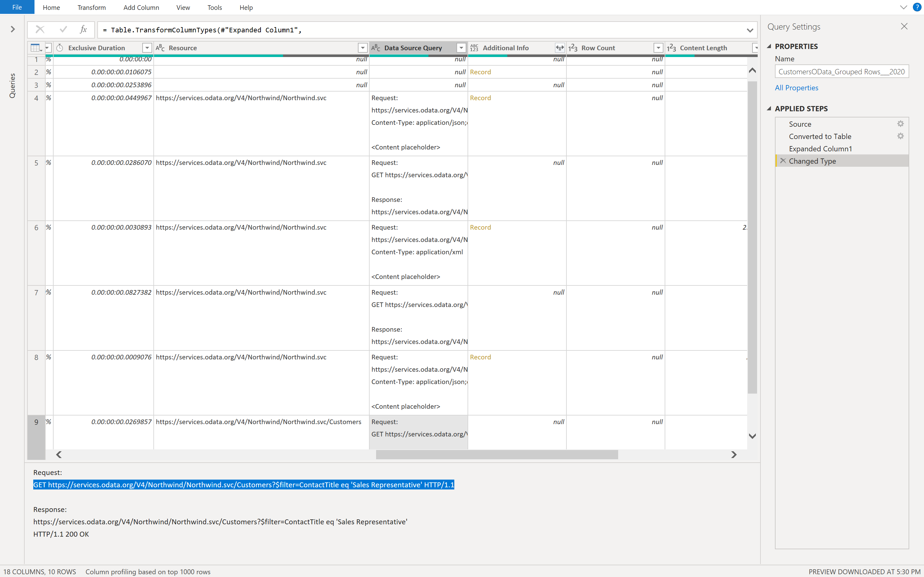Image resolution: width=924 pixels, height=577 pixels.
Task: Click the Data Source Query column filter icon
Action: tap(461, 47)
